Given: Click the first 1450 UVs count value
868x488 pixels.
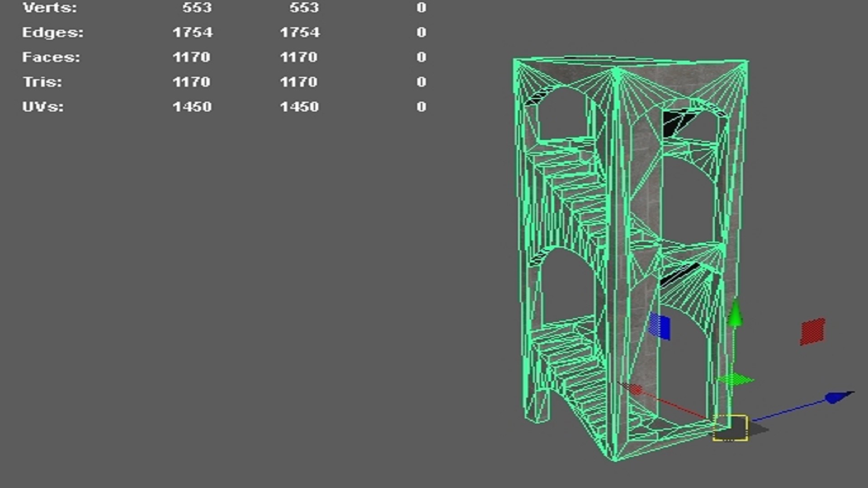Looking at the screenshot, I should 192,107.
